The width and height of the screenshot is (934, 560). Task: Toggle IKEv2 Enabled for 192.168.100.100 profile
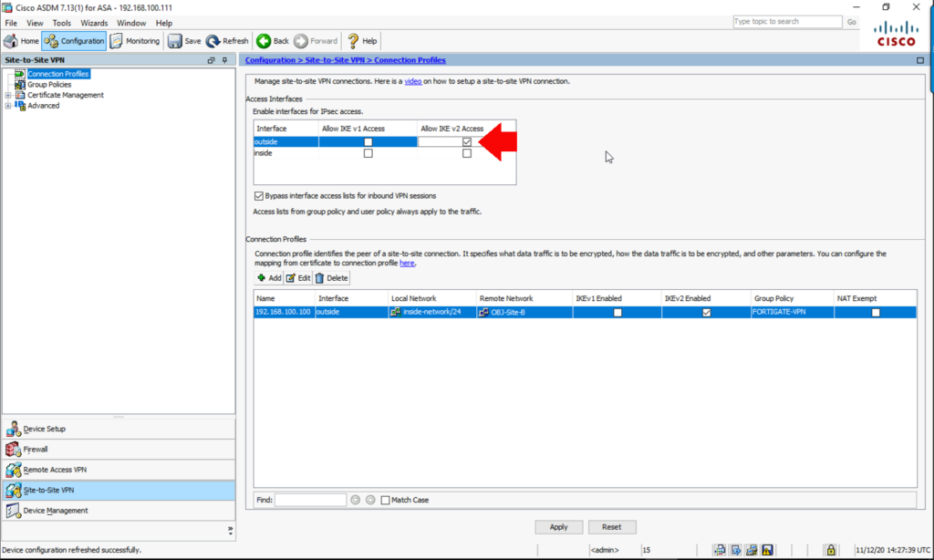707,312
